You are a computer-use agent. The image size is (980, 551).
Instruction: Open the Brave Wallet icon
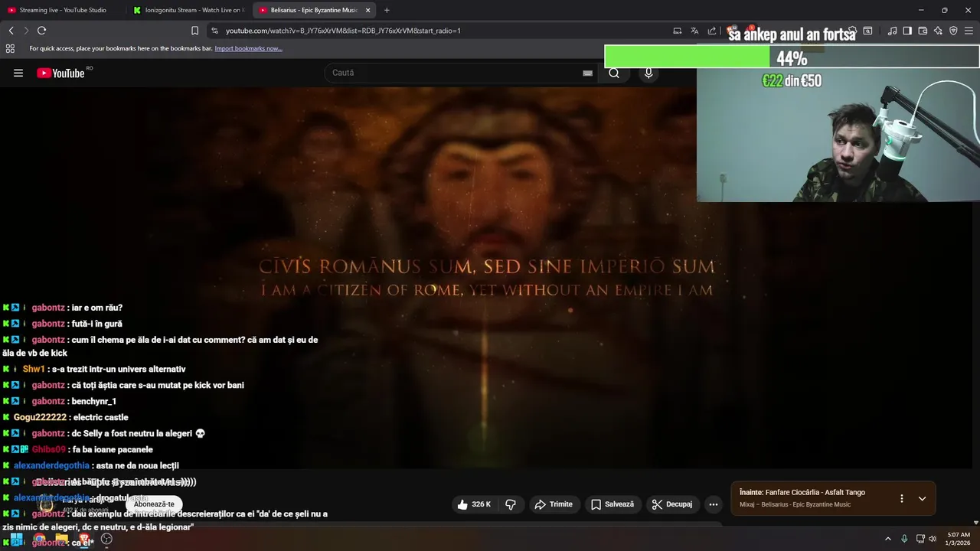tap(923, 31)
